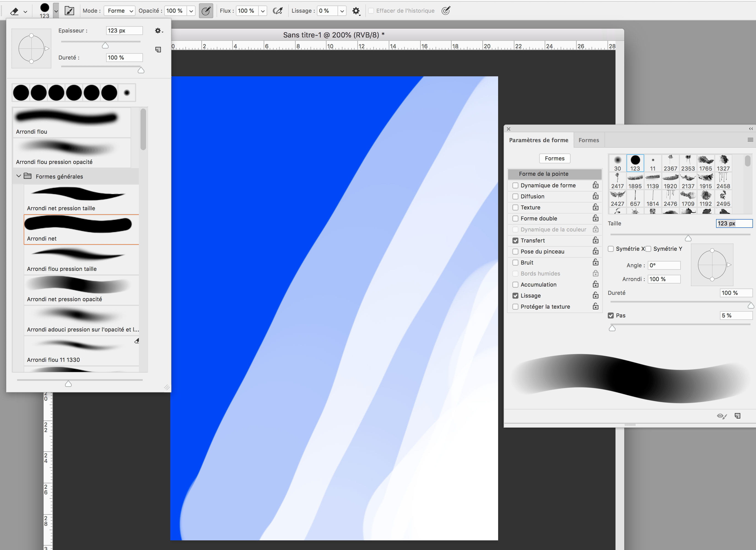This screenshot has width=756, height=550.
Task: Collapse the Formes générales folder
Action: 19,176
